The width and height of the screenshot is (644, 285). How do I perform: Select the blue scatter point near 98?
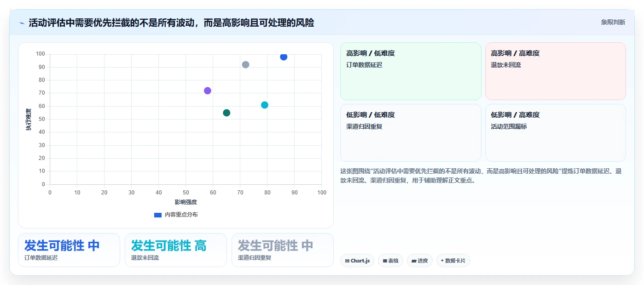(284, 57)
